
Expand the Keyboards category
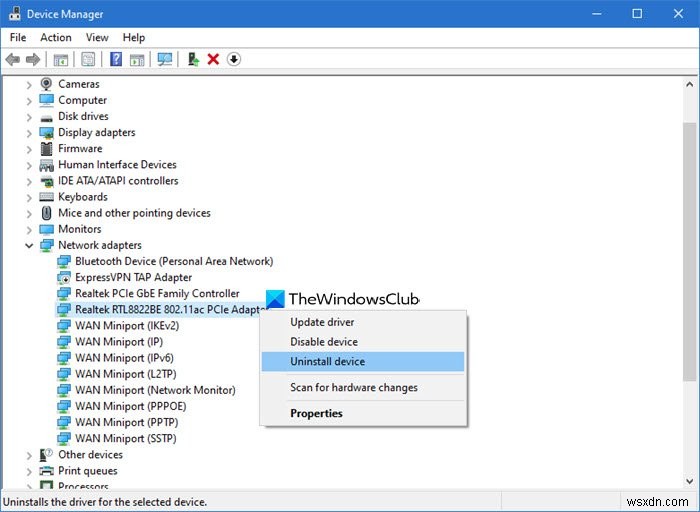29,197
